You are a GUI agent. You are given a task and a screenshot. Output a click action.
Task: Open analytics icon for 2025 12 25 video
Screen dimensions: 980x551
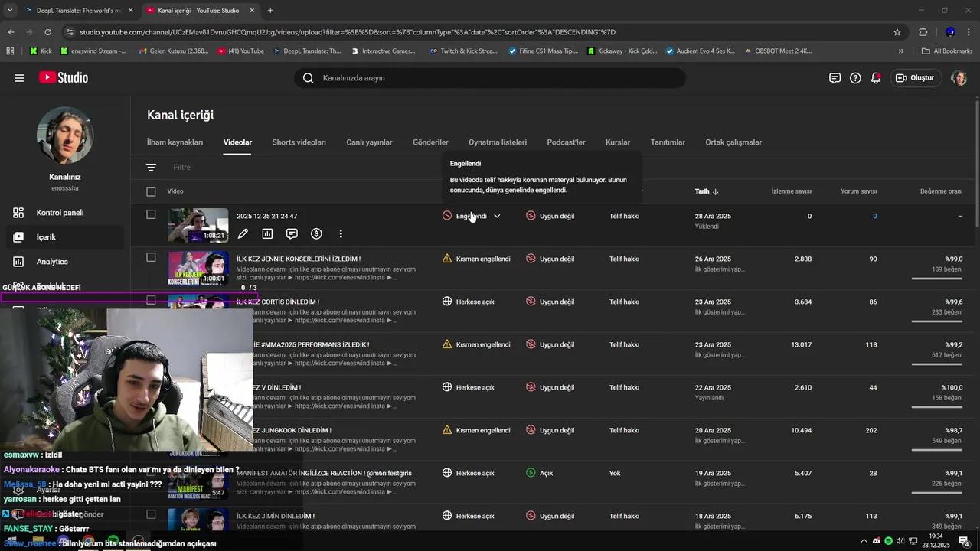(x=267, y=234)
